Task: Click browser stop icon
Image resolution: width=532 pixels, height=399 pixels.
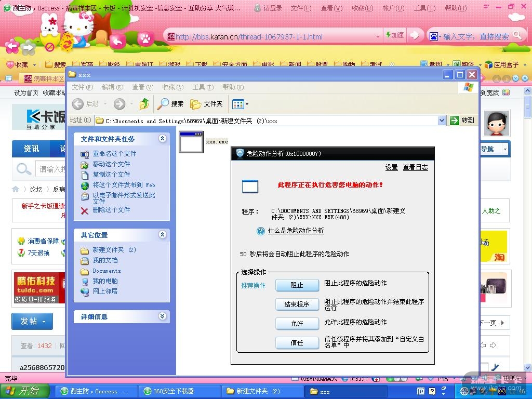Action: pos(49,46)
